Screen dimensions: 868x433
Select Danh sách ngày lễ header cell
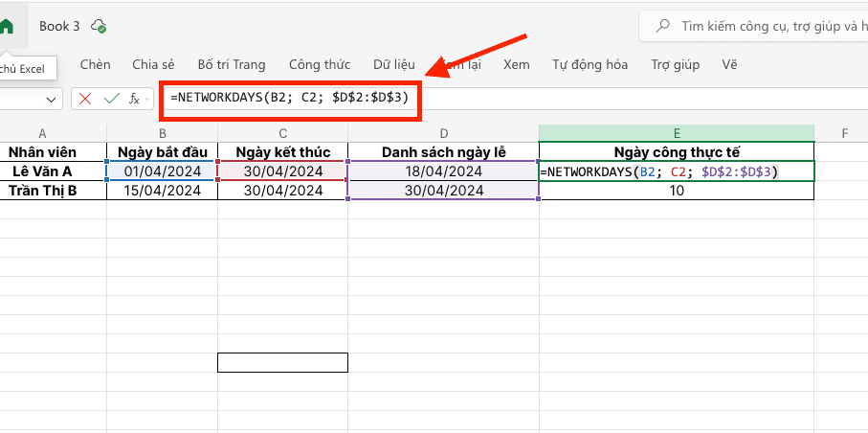[x=443, y=152]
